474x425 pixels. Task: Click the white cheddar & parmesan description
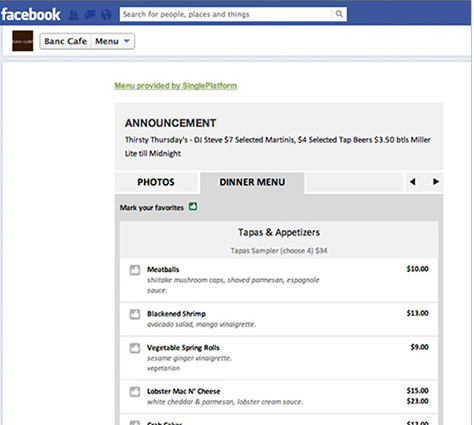(x=225, y=402)
